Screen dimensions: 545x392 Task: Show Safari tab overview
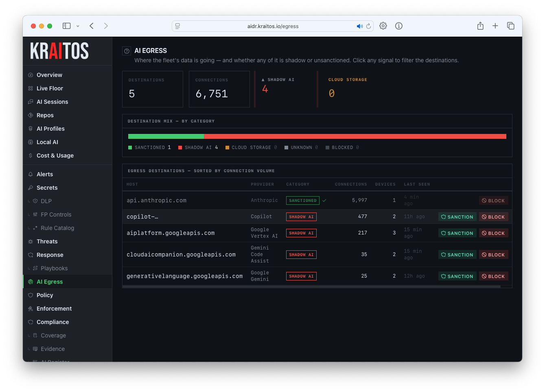coord(511,26)
